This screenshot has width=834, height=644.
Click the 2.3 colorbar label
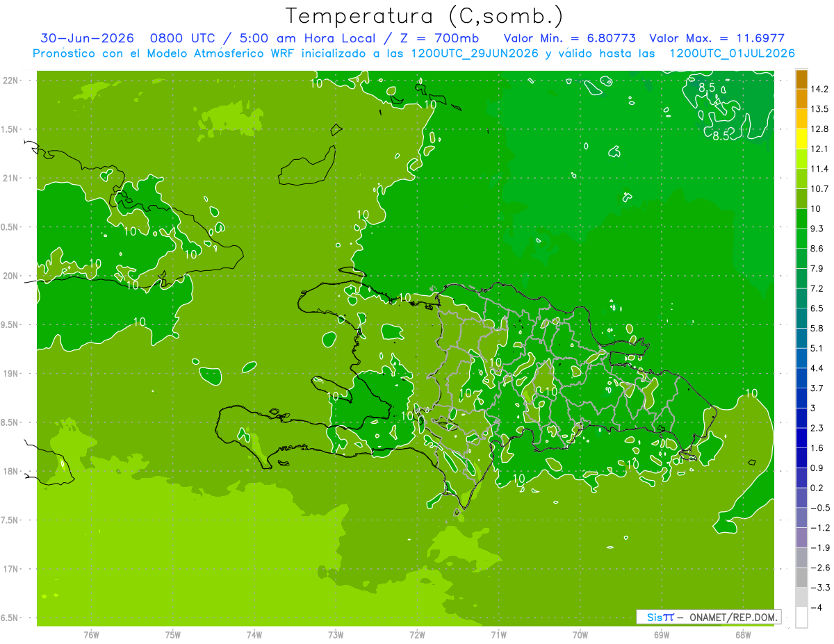(817, 428)
